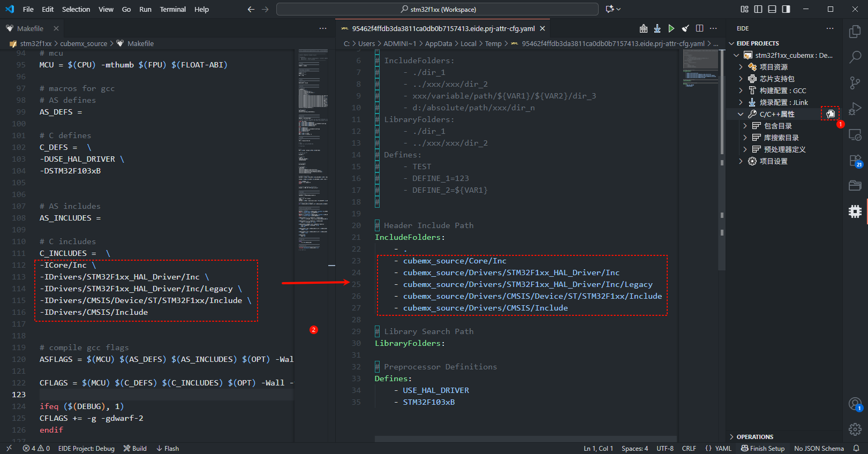868x454 pixels.
Task: Click Flash in the status bar
Action: (x=168, y=449)
